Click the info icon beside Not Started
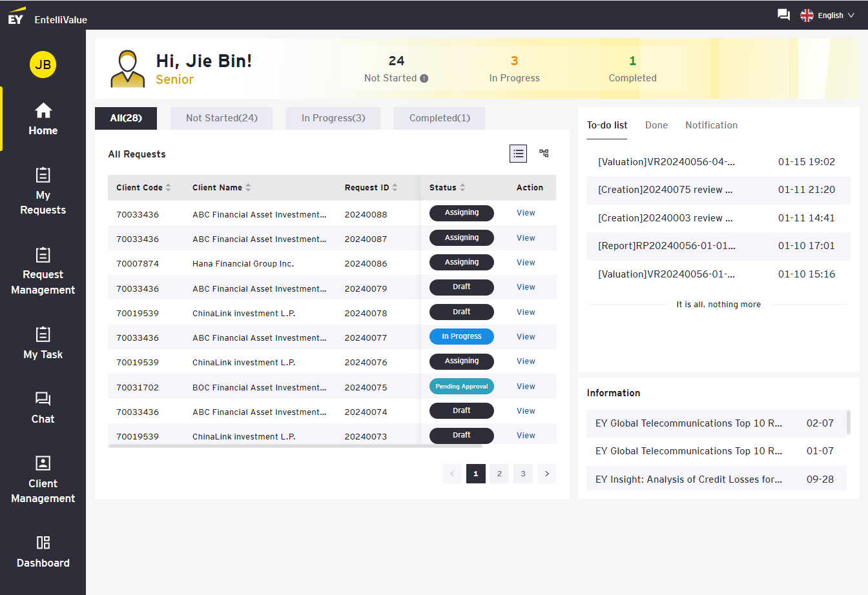This screenshot has width=868, height=595. [424, 78]
